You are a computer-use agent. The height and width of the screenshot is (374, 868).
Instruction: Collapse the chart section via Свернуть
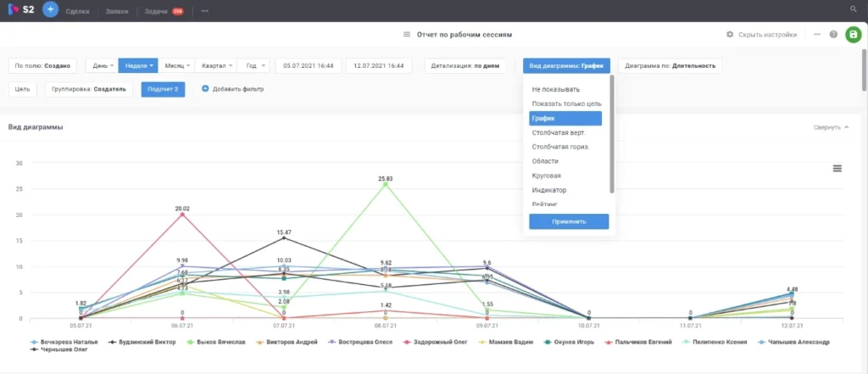(832, 127)
